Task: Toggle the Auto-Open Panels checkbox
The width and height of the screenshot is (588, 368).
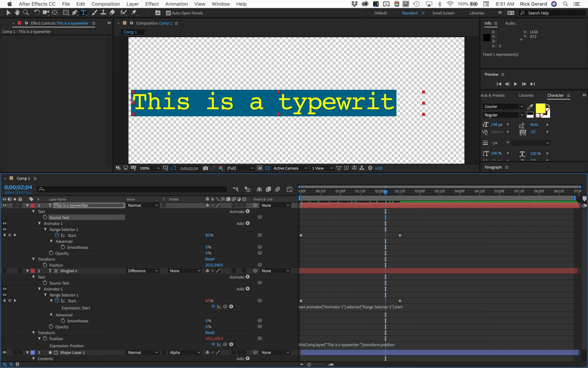Action: coord(168,13)
